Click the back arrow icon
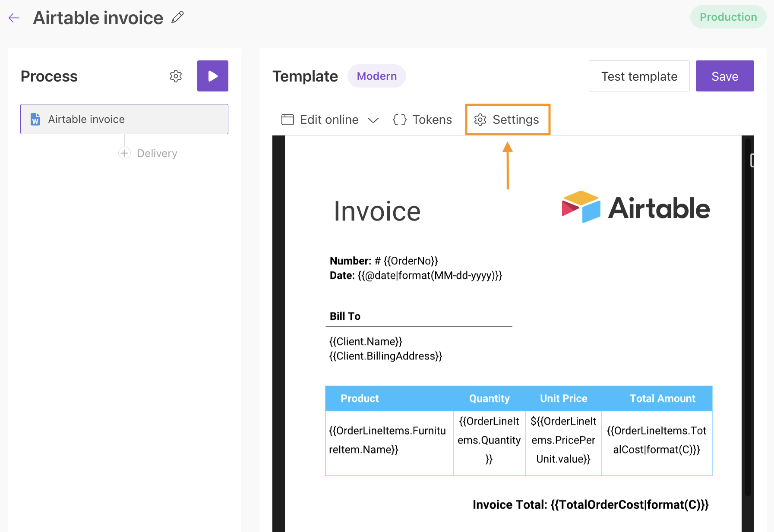 click(14, 18)
